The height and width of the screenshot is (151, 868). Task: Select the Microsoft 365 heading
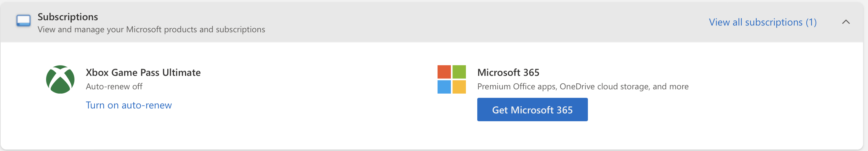[x=508, y=72]
